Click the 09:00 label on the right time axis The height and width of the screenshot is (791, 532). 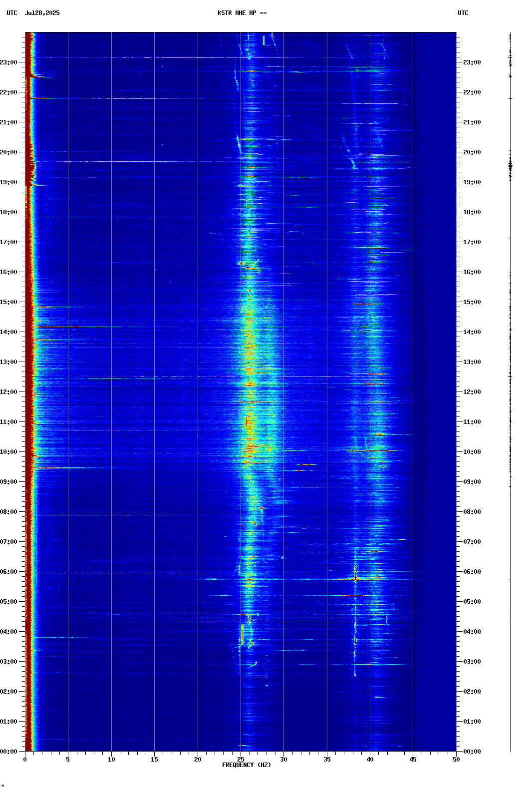[472, 482]
